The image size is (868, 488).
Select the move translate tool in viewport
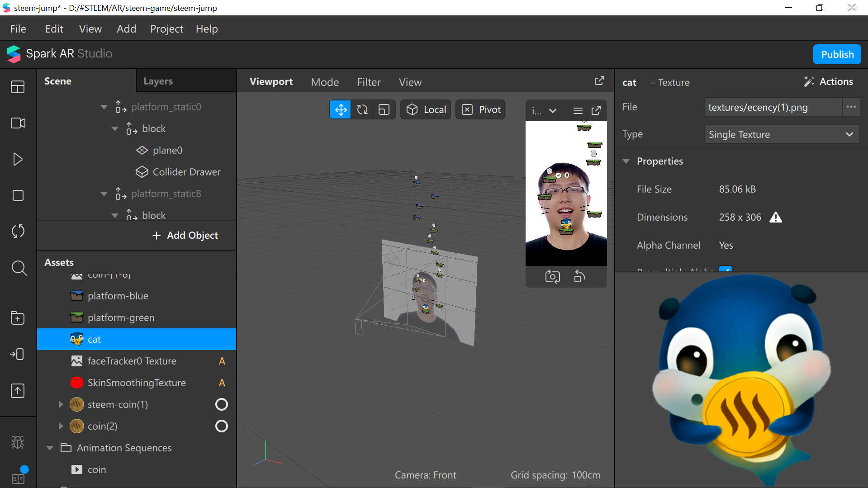pyautogui.click(x=341, y=110)
